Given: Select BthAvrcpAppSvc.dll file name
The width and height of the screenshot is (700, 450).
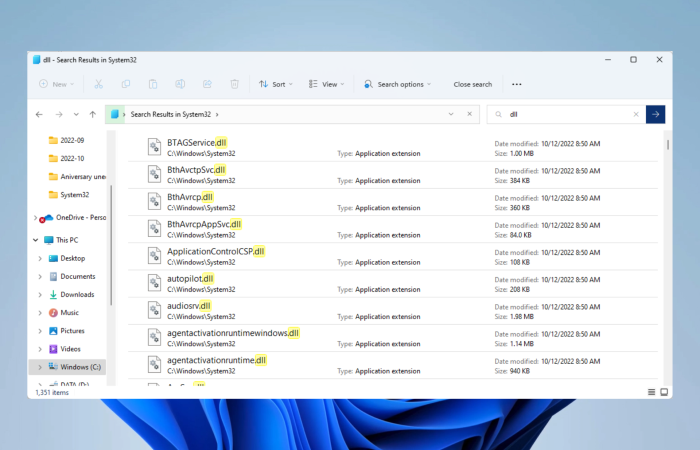Looking at the screenshot, I should tap(204, 224).
